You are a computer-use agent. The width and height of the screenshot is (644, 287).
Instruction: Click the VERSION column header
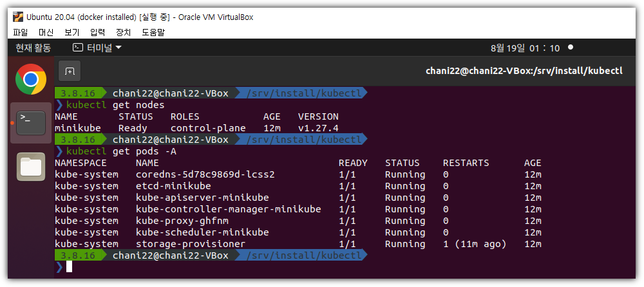point(318,116)
